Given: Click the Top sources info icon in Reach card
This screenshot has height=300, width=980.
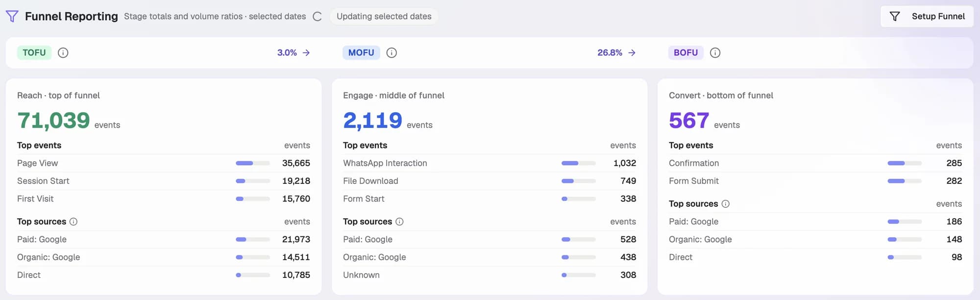Looking at the screenshot, I should coord(73,222).
